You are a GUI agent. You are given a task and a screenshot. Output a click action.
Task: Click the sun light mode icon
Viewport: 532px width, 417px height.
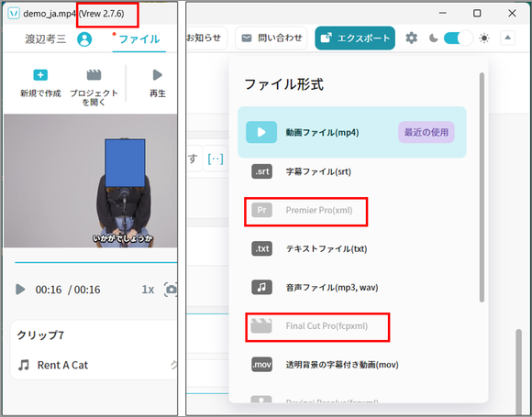pos(484,38)
